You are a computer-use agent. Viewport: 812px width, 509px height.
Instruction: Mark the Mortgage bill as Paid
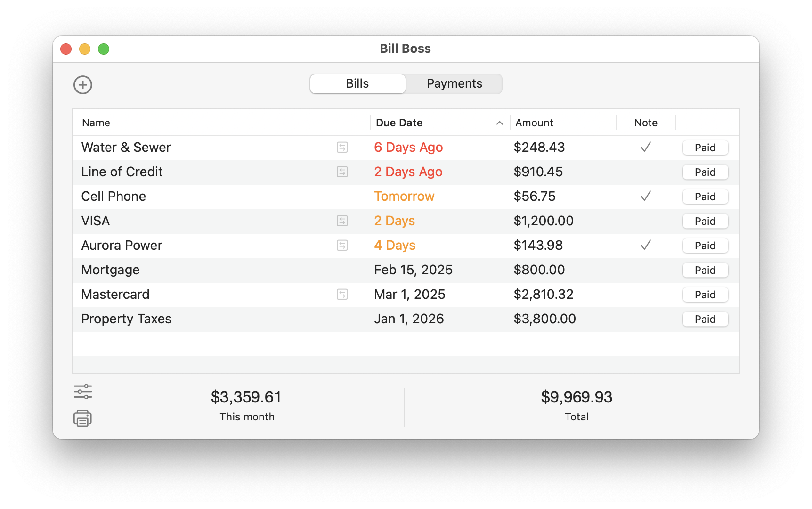tap(705, 270)
